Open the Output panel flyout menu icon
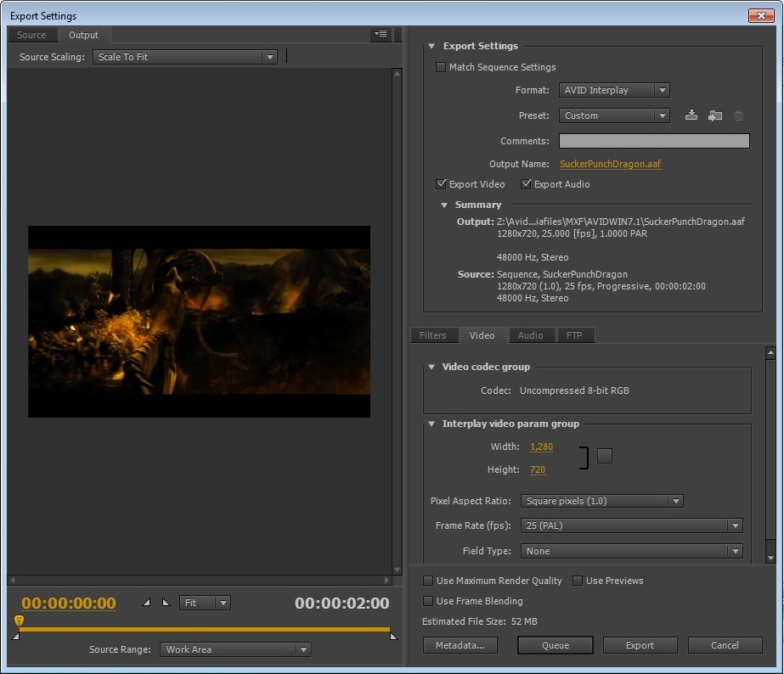784x674 pixels. (381, 34)
